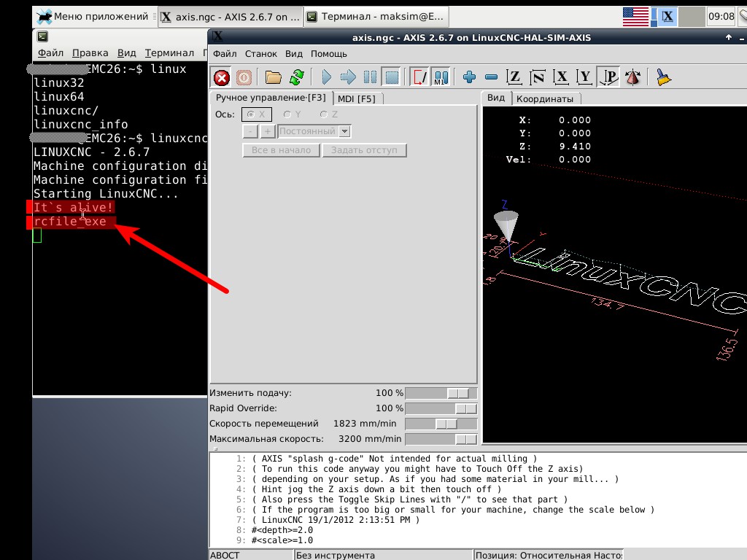Zoom in with the plus icon

[x=469, y=77]
